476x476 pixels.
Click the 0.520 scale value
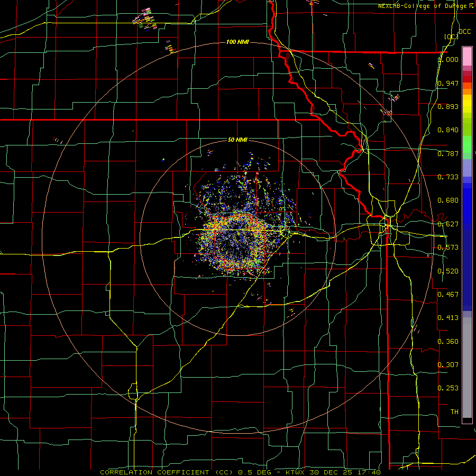pos(448,271)
